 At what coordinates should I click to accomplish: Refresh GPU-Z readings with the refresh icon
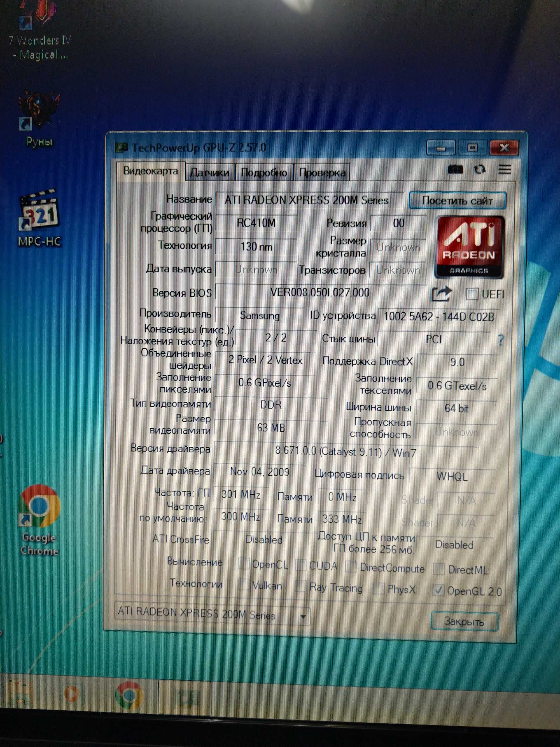[x=479, y=169]
